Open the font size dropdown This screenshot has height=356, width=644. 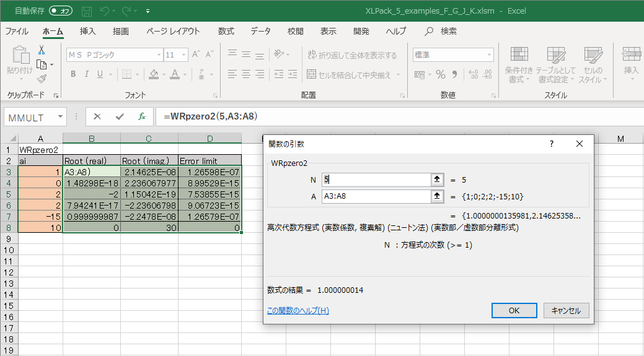click(183, 55)
